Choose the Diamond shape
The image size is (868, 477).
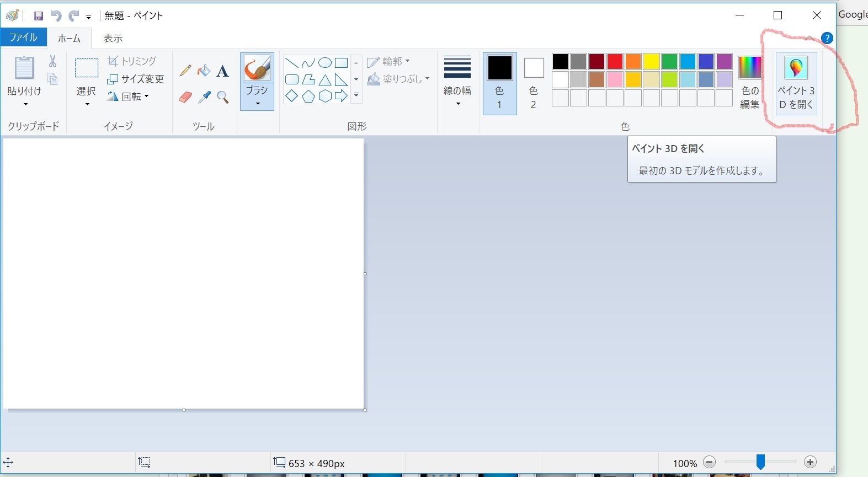292,97
